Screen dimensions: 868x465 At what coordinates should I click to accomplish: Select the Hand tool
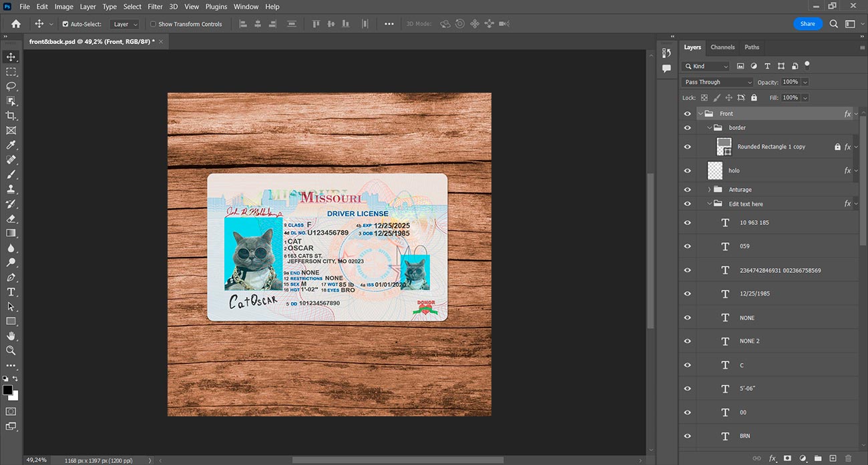tap(11, 336)
